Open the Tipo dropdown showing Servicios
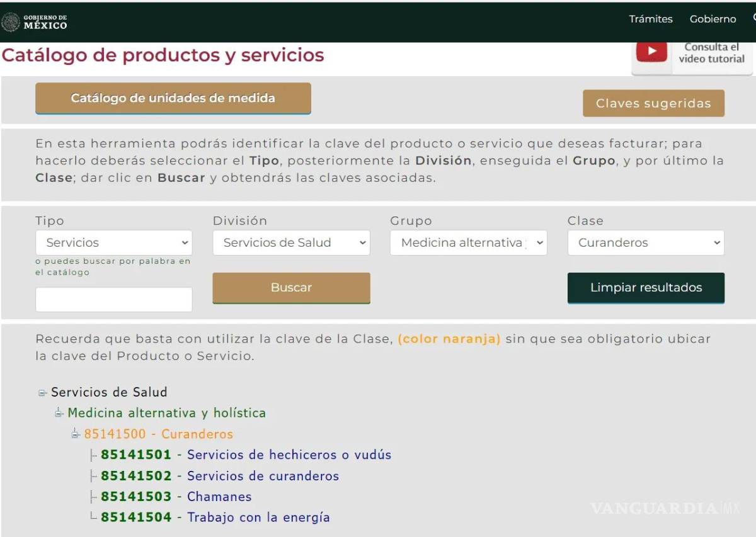Screen dimensions: 756x537 pyautogui.click(x=113, y=242)
